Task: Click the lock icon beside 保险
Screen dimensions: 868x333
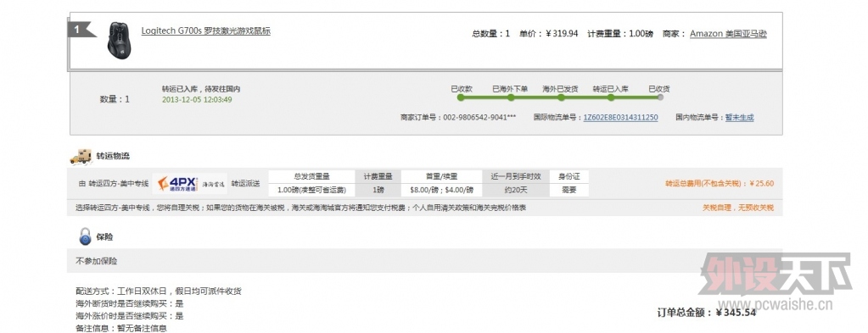Action: coord(85,236)
